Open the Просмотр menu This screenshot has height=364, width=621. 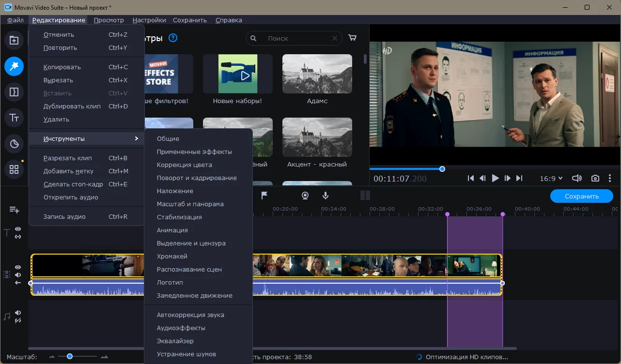pos(109,20)
